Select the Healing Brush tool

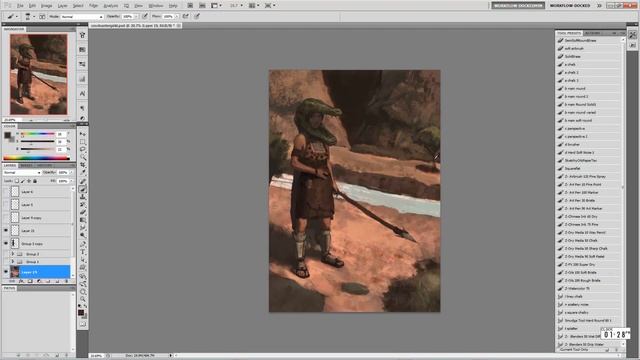(x=83, y=181)
